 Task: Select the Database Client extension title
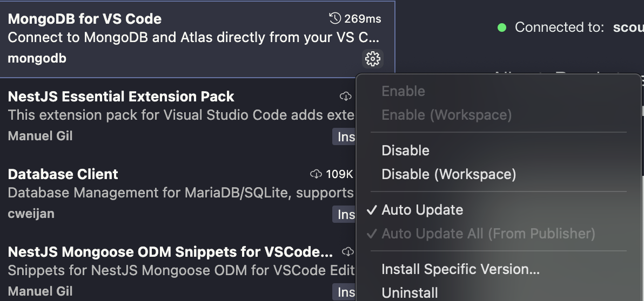(x=63, y=174)
